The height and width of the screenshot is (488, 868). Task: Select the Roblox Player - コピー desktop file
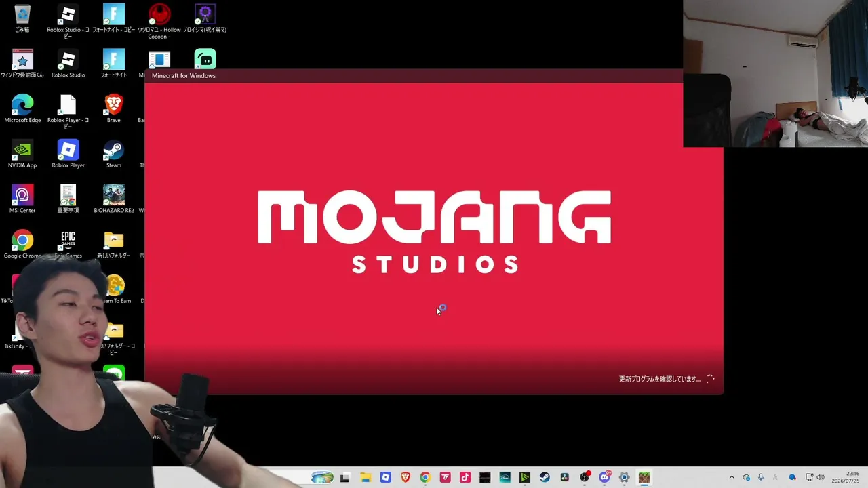tap(68, 112)
